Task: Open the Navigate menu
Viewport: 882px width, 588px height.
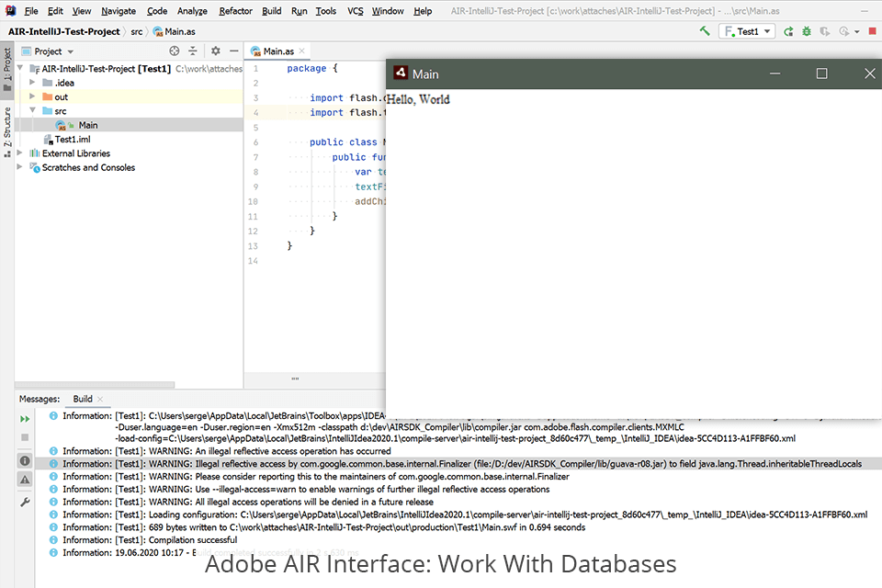Action: [119, 11]
